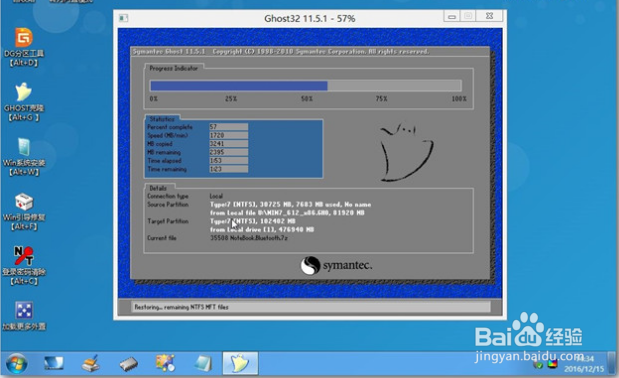Click the Current file NoteBook.Bluetooth.7z text

[249, 238]
